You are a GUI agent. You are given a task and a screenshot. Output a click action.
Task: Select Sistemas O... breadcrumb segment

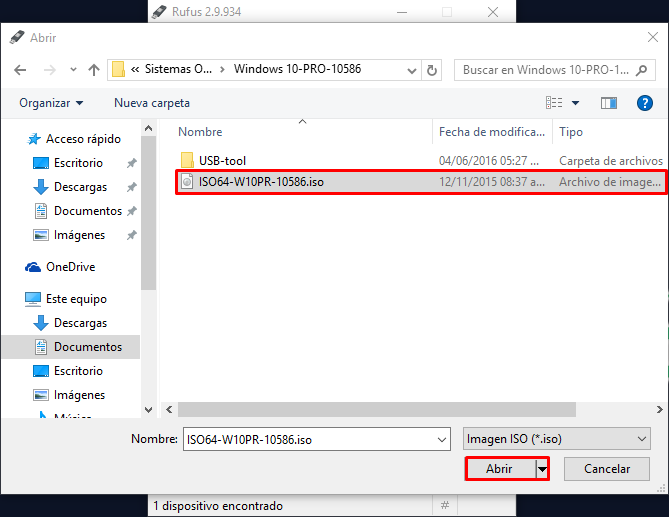click(x=178, y=69)
